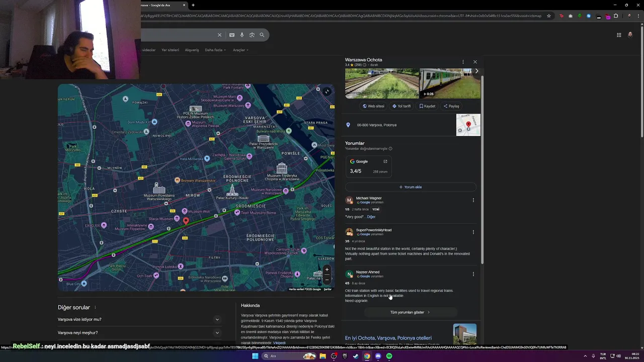
Task: Open Michael Wagner's reviewer profile
Action: click(x=369, y=198)
